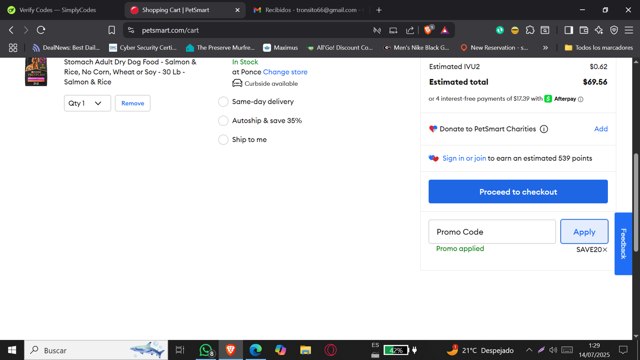This screenshot has height=360, width=640.
Task: Toggle the browser sidebar panel icon
Action: point(568,30)
